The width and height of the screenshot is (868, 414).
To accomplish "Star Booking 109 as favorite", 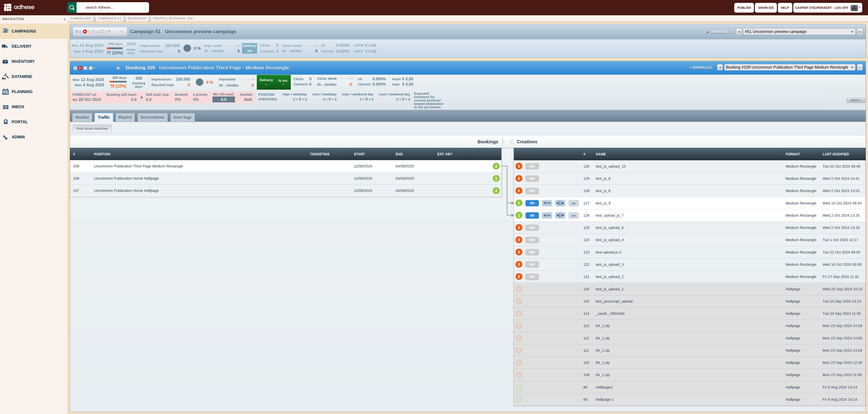I will 118,68.
